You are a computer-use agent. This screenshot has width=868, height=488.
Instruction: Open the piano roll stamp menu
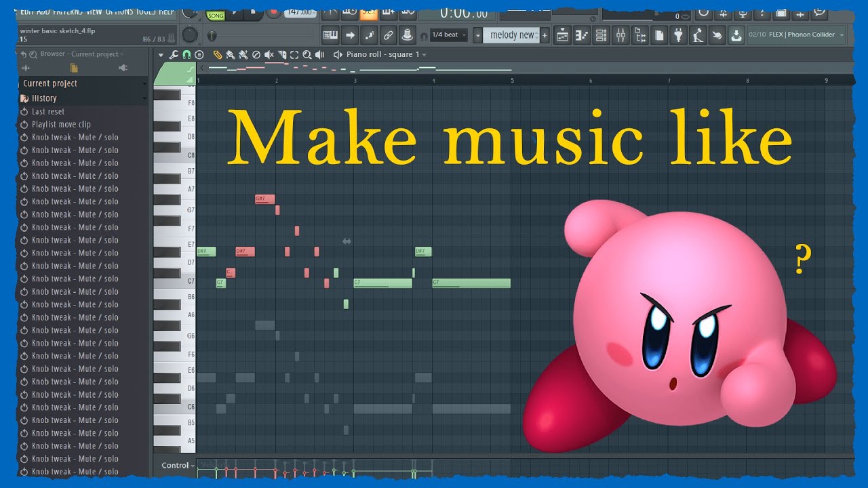click(x=199, y=55)
